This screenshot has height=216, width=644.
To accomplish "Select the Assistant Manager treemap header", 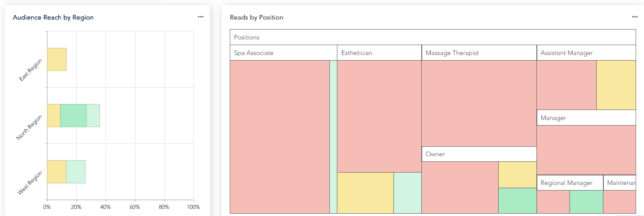I will coord(586,53).
